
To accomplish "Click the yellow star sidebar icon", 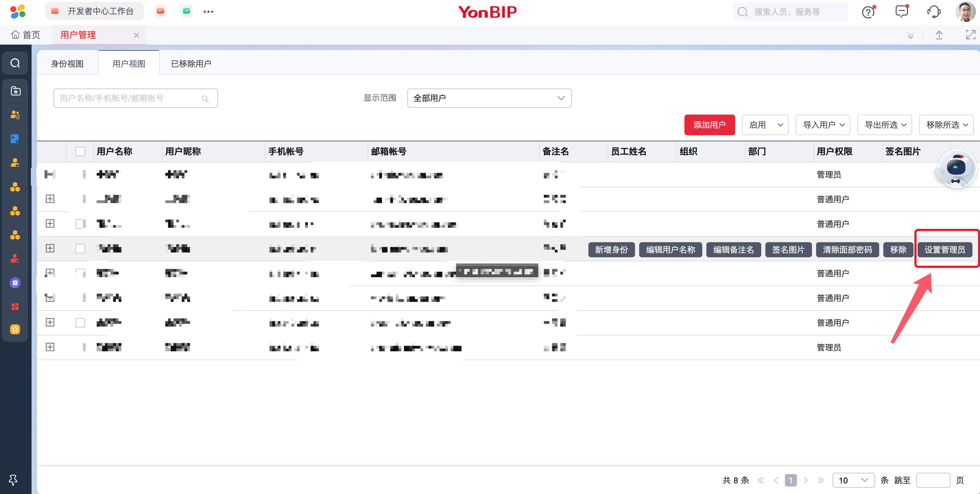I will [15, 329].
